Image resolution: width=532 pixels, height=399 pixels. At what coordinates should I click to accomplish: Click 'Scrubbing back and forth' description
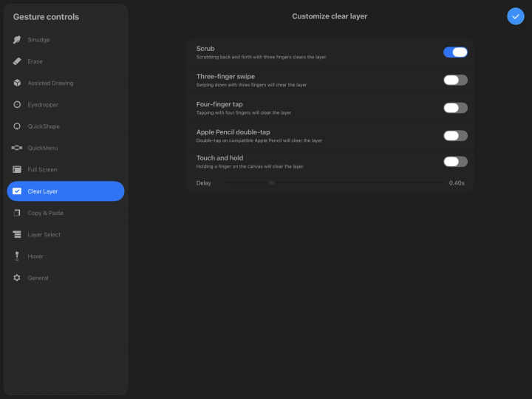point(261,57)
